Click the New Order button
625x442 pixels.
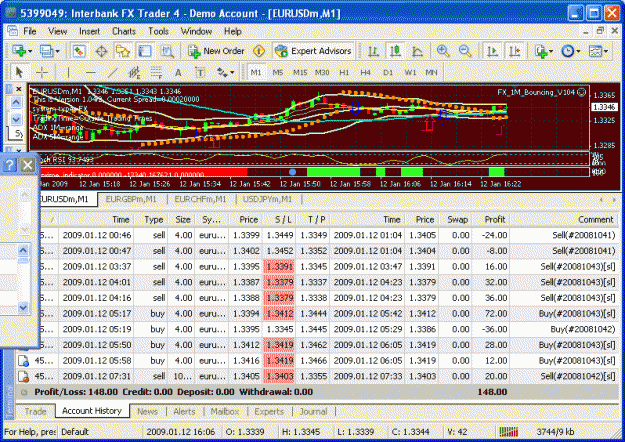tap(216, 51)
